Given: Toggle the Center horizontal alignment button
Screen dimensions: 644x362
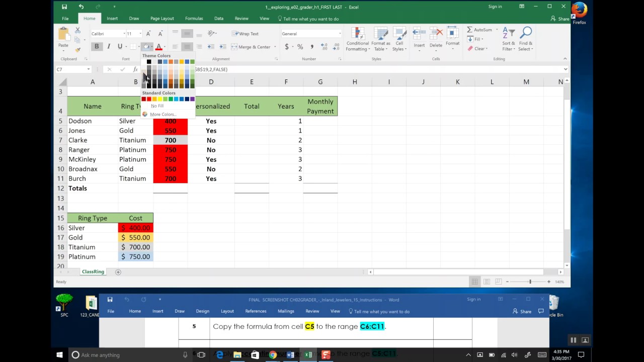Looking at the screenshot, I should click(x=187, y=47).
